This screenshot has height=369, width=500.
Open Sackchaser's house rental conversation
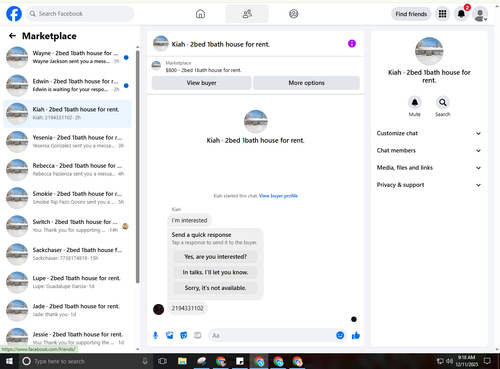pos(67,254)
